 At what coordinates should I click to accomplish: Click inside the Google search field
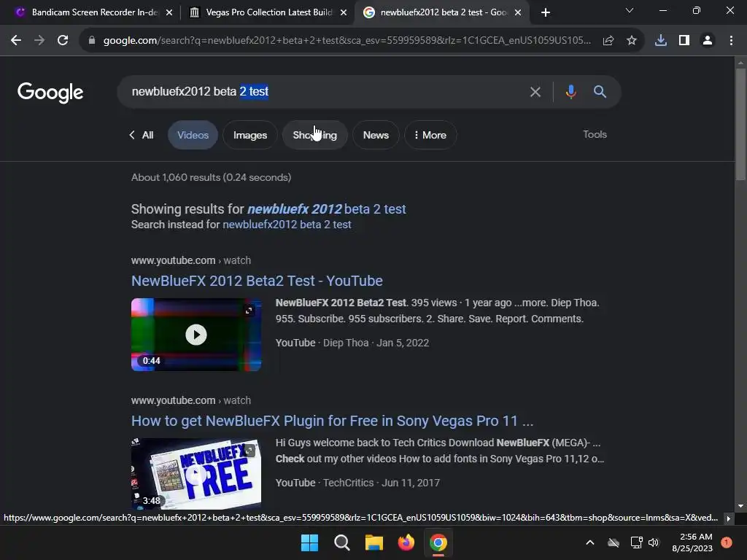point(324,91)
